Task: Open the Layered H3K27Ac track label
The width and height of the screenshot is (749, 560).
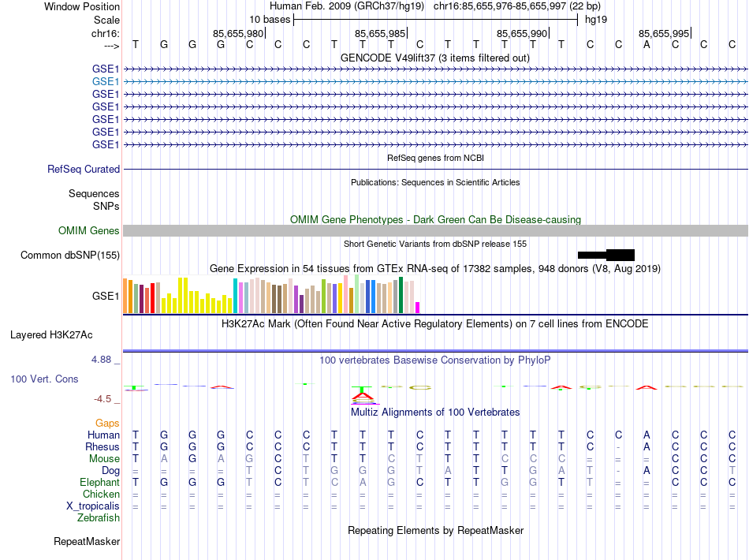Action: coord(51,334)
